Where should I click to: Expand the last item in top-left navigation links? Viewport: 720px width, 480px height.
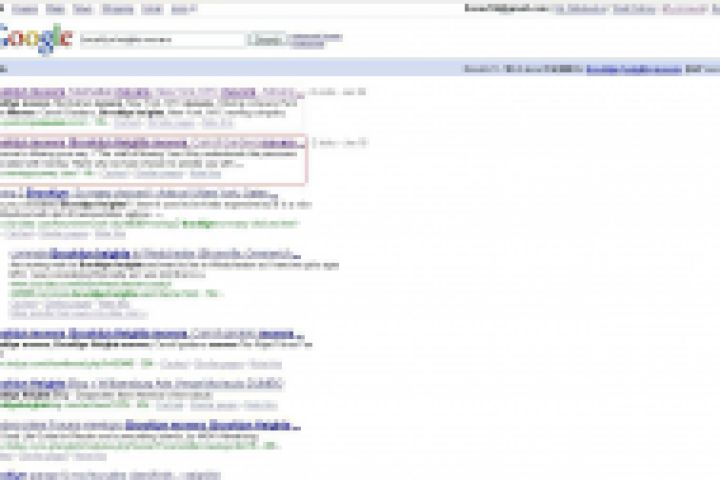(x=184, y=9)
